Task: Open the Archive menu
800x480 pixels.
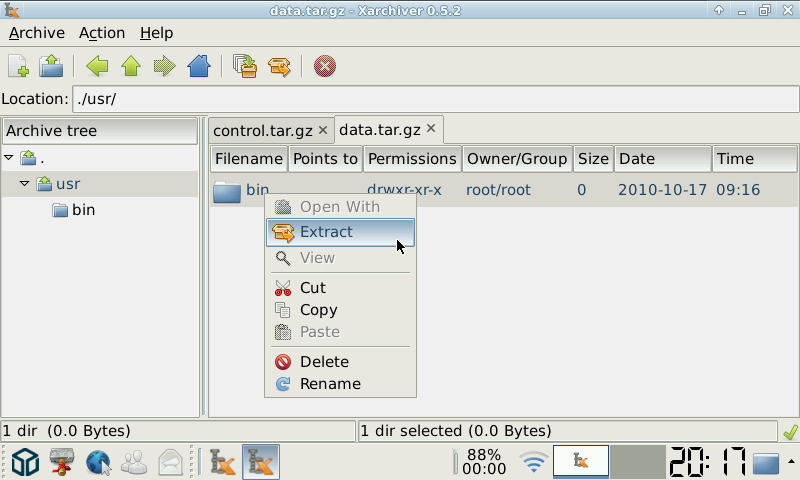Action: [37, 33]
